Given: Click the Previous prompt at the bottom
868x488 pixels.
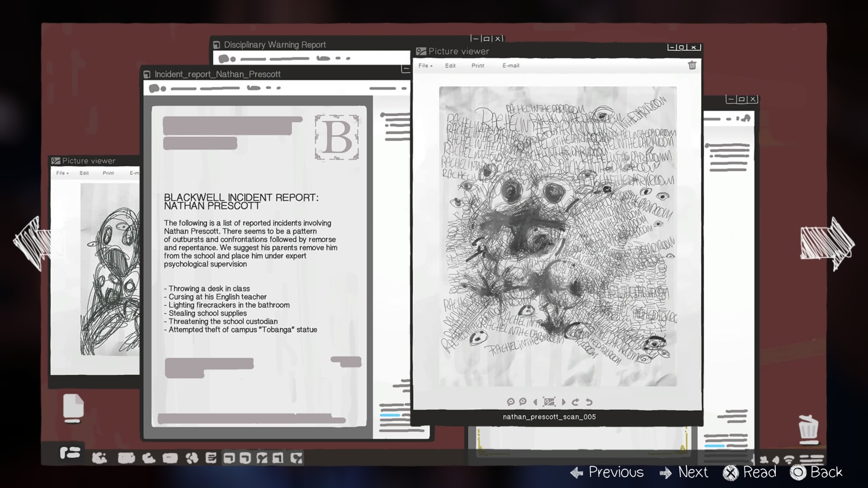Looking at the screenshot, I should [x=607, y=472].
